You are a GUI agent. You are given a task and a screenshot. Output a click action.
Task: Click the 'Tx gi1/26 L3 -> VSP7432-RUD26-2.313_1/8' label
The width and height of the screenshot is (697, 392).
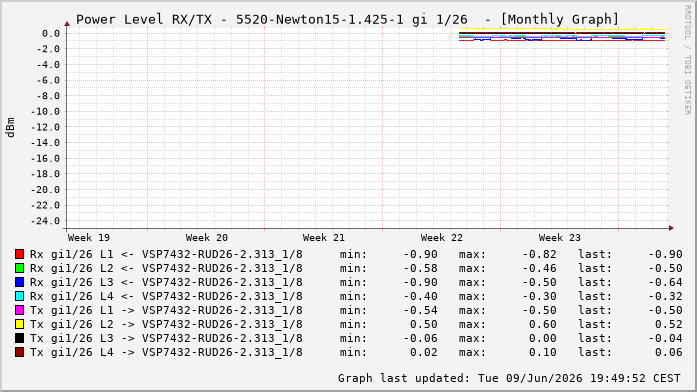[166, 338]
